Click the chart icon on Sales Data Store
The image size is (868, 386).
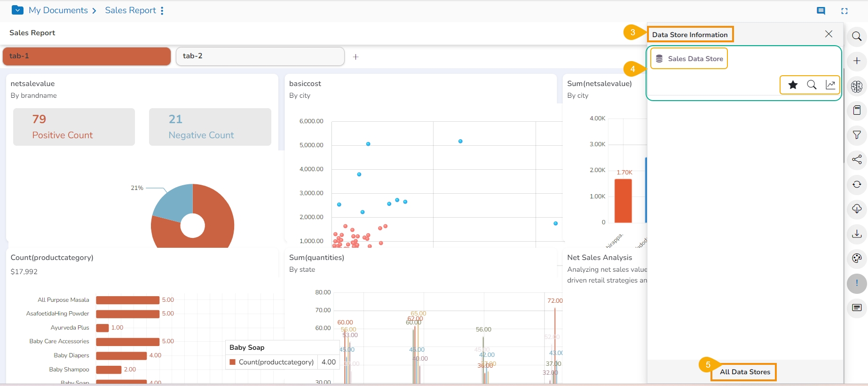[830, 85]
